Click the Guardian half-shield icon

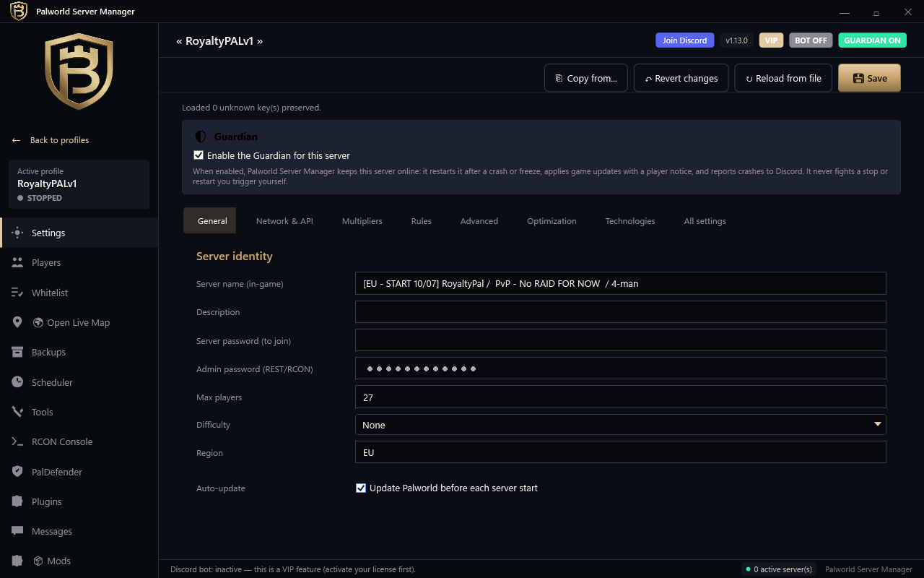click(201, 137)
